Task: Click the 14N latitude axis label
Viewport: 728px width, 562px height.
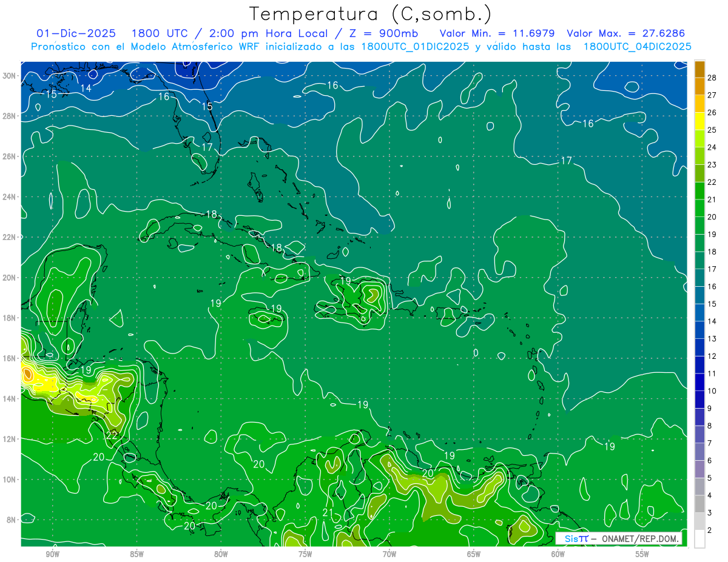Action: [10, 398]
